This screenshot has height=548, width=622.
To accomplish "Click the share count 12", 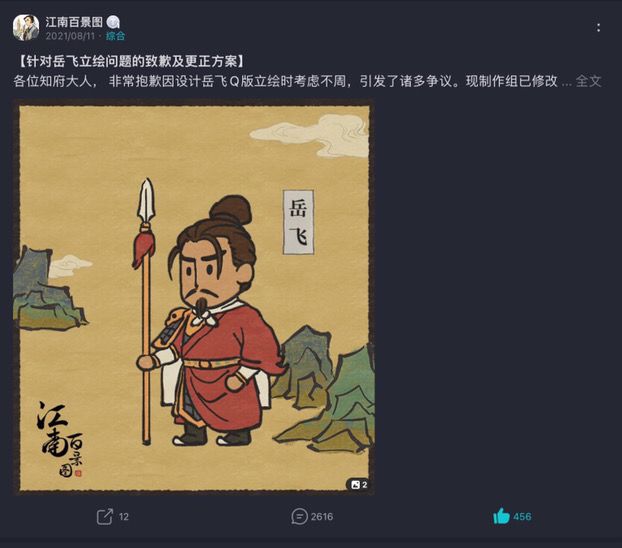I will (x=124, y=517).
